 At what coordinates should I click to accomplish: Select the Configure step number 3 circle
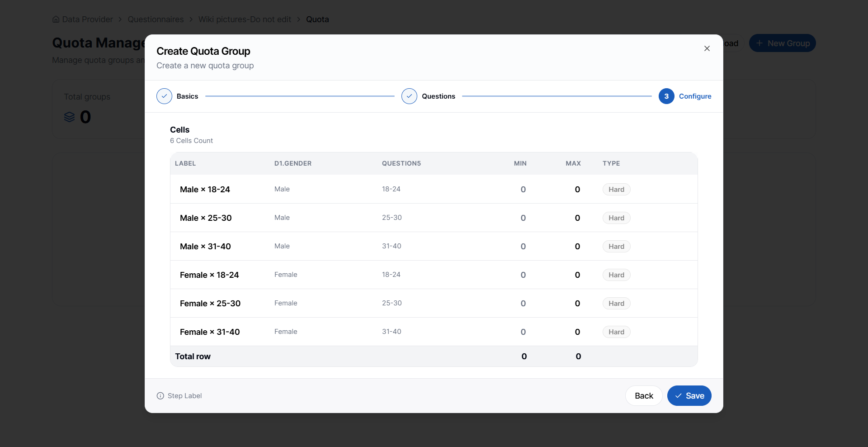(666, 96)
